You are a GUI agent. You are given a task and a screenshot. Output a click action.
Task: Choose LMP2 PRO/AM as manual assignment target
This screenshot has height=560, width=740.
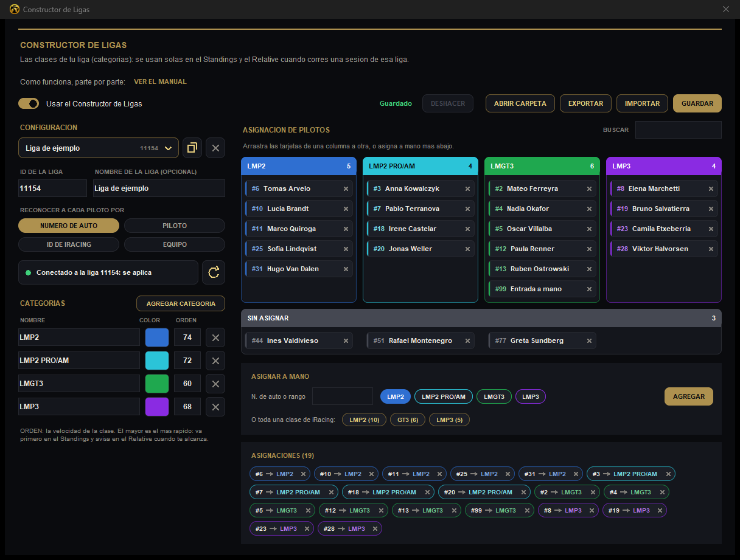click(x=444, y=396)
